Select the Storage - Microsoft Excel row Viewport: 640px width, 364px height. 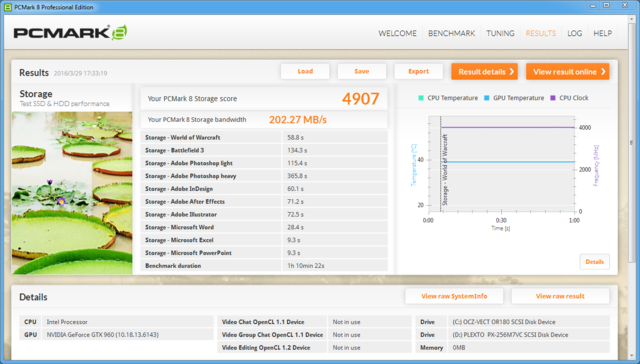coord(264,240)
